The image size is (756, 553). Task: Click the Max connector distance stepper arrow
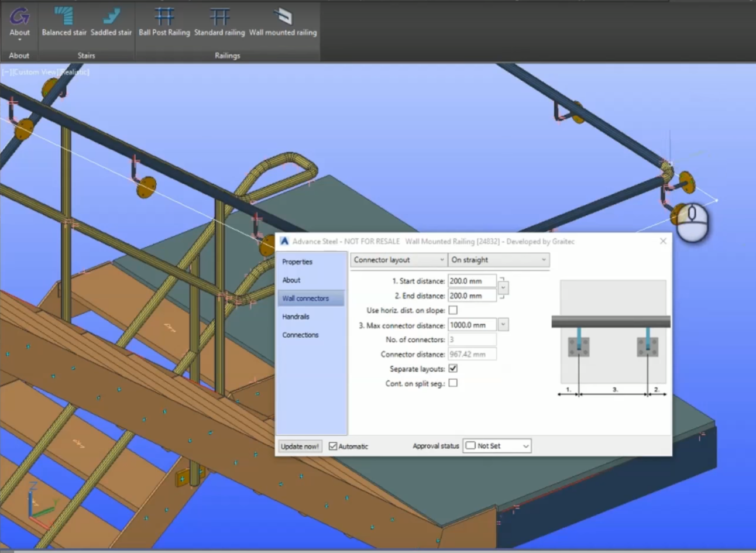(x=503, y=325)
